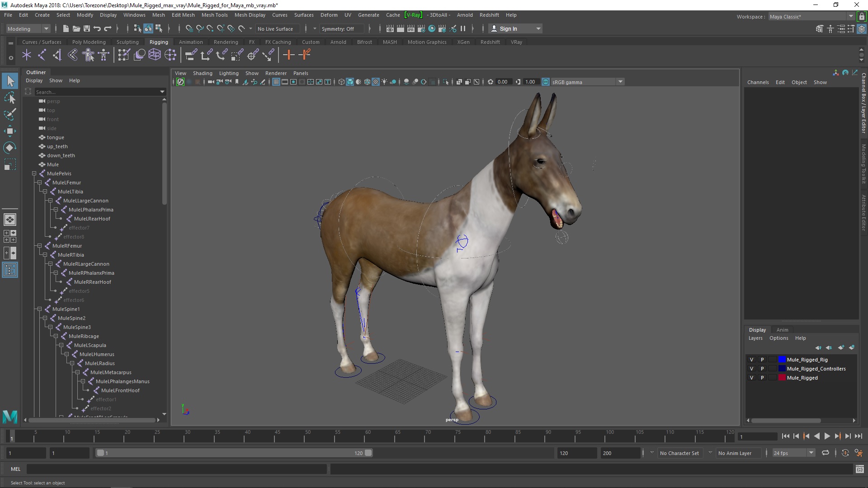Open the 24 fps frame rate dropdown
Viewport: 868px width, 488px height.
[x=793, y=453]
